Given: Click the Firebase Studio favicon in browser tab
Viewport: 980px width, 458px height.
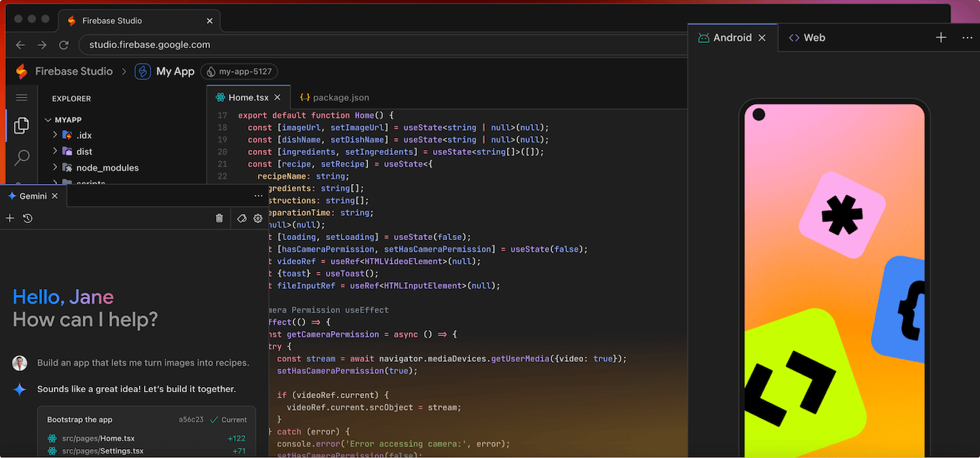Looking at the screenshot, I should coord(72,21).
